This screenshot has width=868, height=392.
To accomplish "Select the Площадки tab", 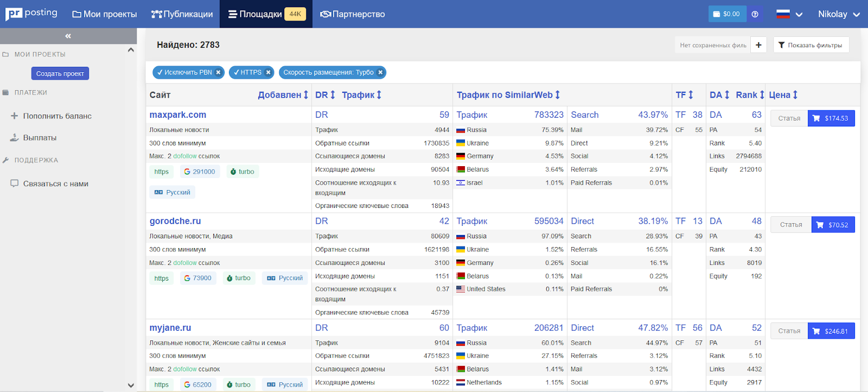I will pos(266,14).
